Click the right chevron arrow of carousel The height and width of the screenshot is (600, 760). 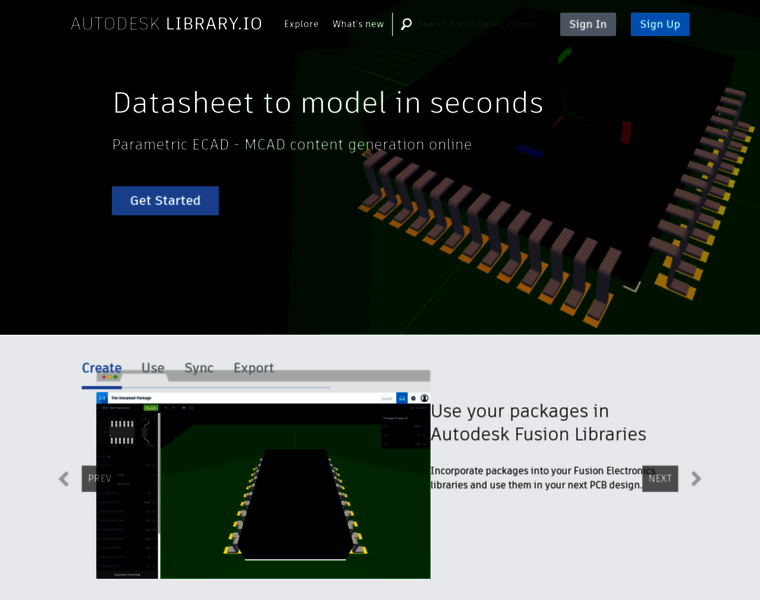pyautogui.click(x=696, y=479)
